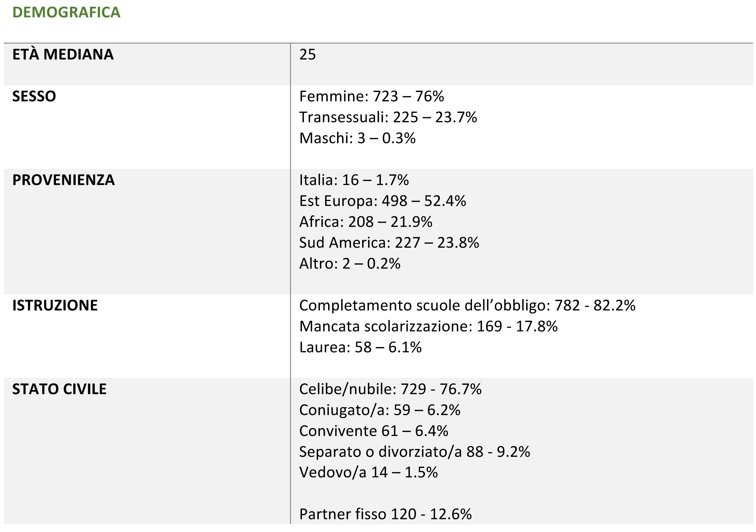Click the STATO CIVILE row label
Viewport: 756px width, 532px height.
pyautogui.click(x=59, y=389)
